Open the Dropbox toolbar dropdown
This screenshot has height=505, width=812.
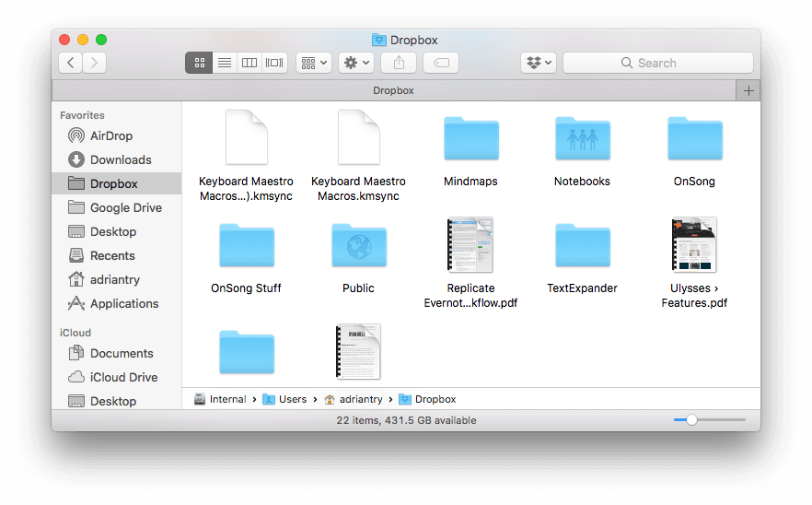(539, 63)
